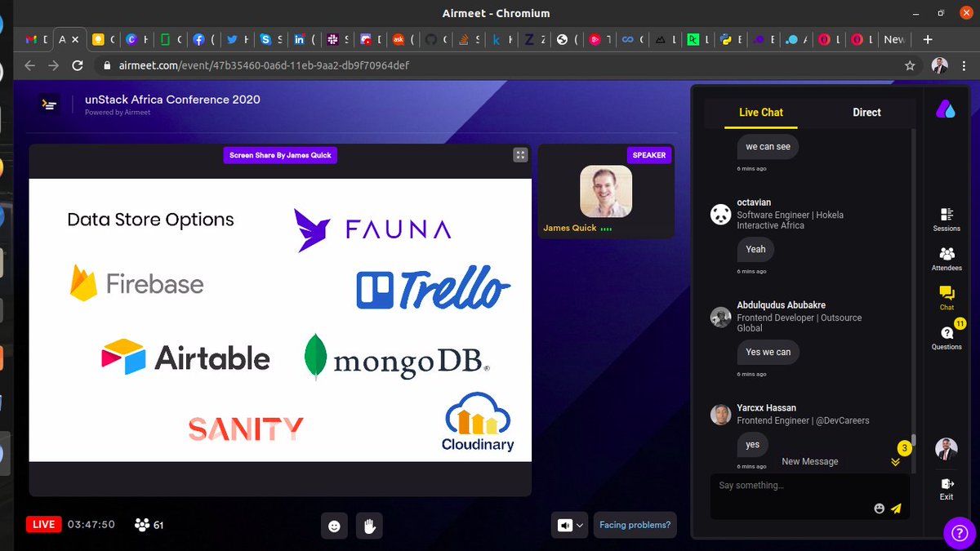Open the purple help question-mark button
Image resolution: width=980 pixels, height=551 pixels.
click(x=960, y=533)
